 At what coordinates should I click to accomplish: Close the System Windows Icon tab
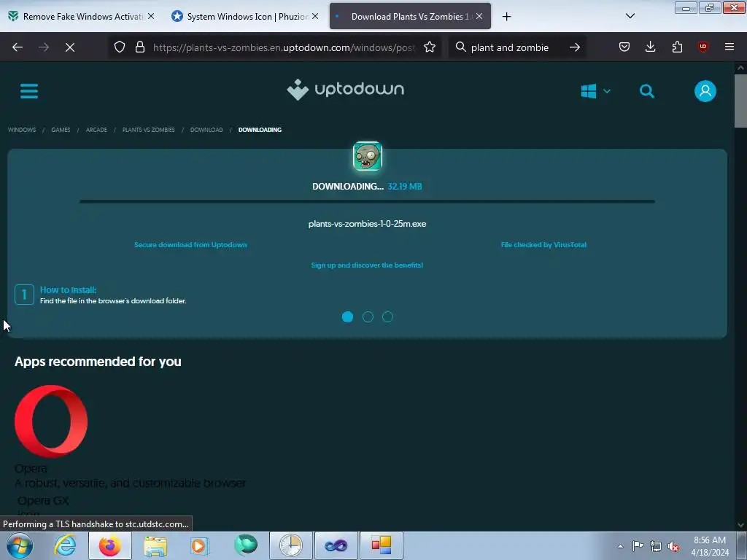[315, 16]
